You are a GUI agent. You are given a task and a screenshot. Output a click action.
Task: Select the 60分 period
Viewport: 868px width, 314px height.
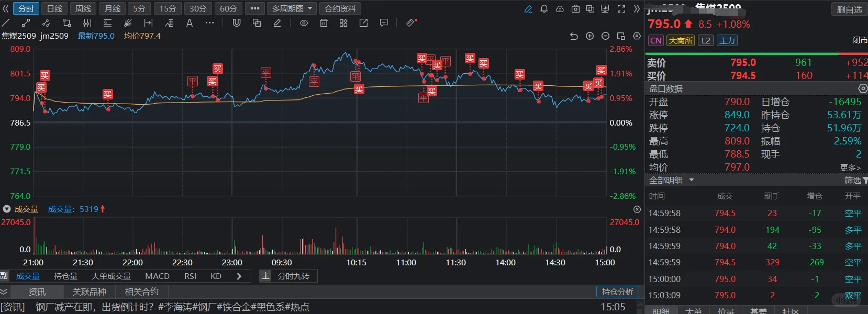point(228,9)
